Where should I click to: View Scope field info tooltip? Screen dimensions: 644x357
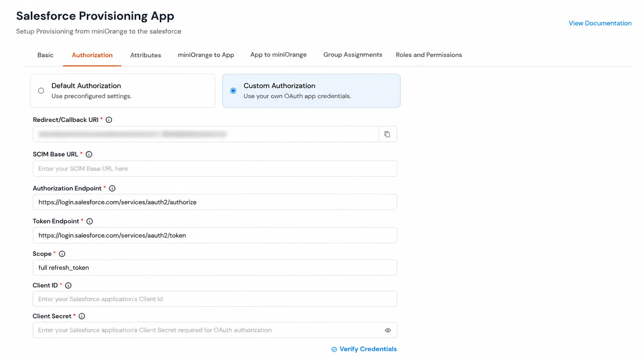pyautogui.click(x=62, y=254)
